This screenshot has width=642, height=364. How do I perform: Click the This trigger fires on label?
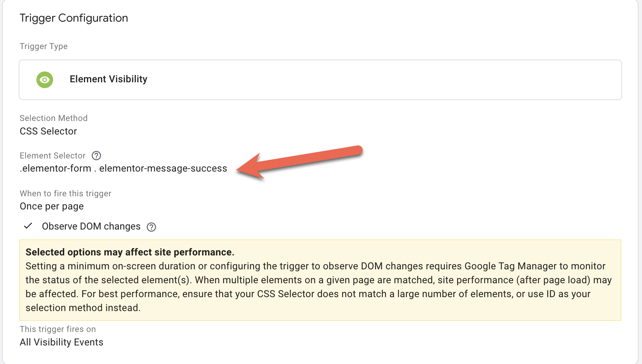tap(58, 329)
